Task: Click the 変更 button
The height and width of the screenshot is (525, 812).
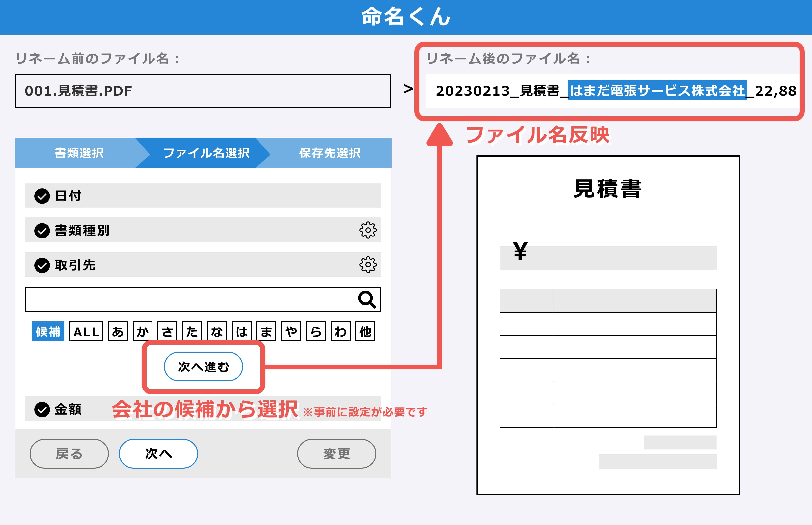Action: pos(337,454)
